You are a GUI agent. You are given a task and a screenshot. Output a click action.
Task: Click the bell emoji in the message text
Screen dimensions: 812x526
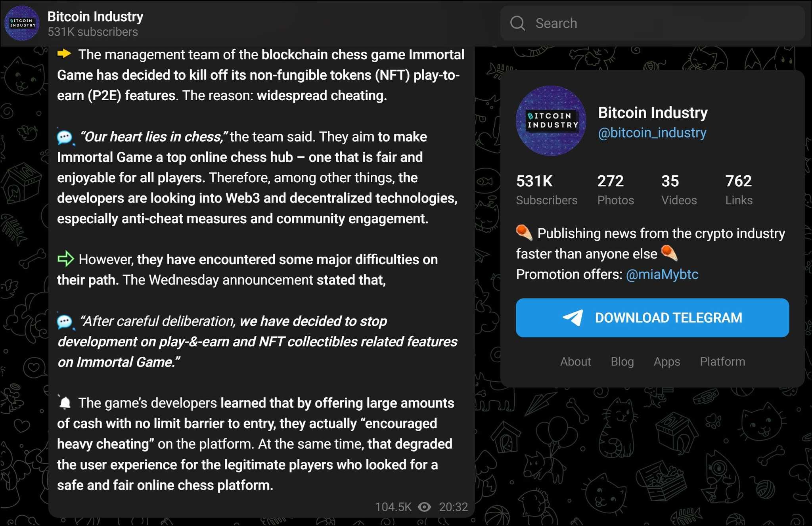(65, 402)
